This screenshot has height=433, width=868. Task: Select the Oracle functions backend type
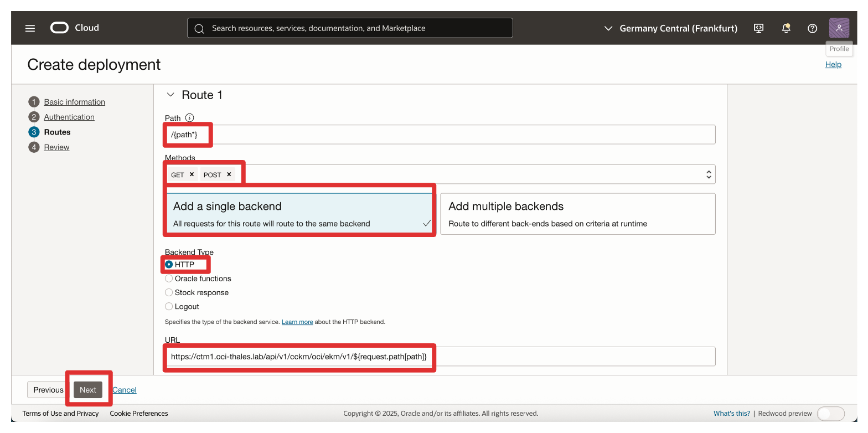pos(169,279)
